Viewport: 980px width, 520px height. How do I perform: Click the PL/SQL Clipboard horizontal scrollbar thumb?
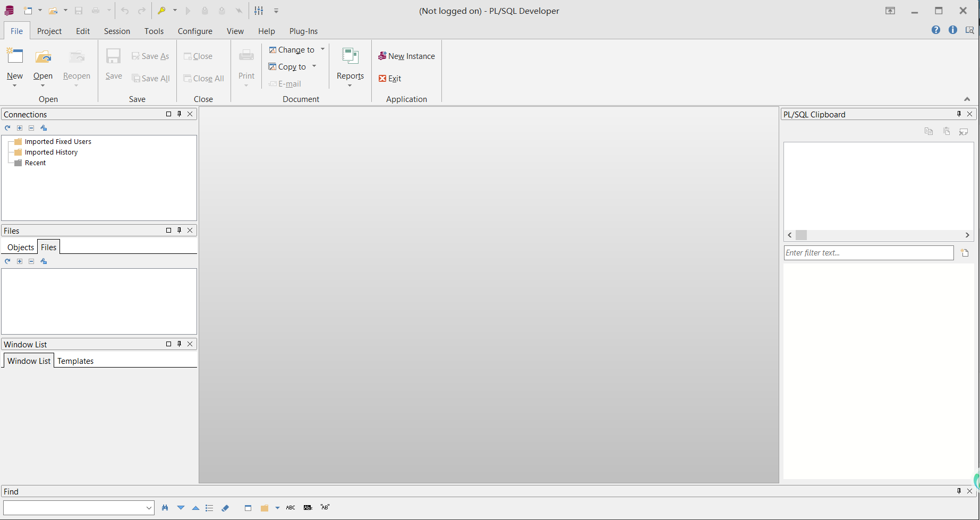[x=802, y=235]
